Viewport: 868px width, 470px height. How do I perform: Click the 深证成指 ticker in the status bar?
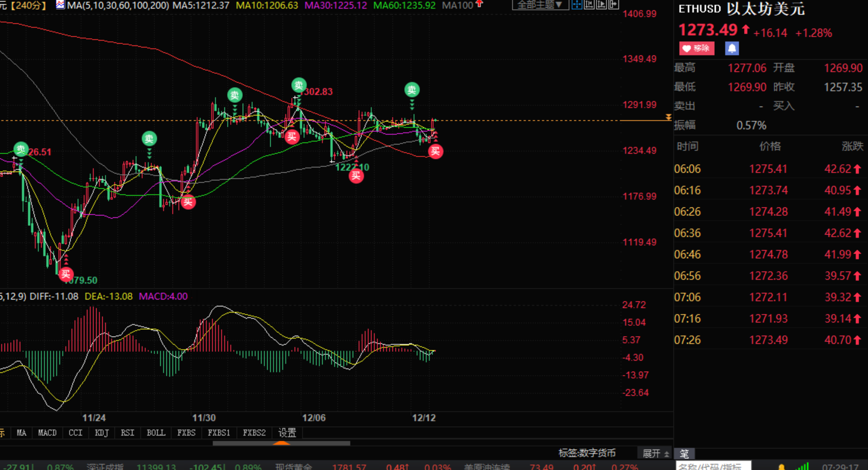click(105, 466)
